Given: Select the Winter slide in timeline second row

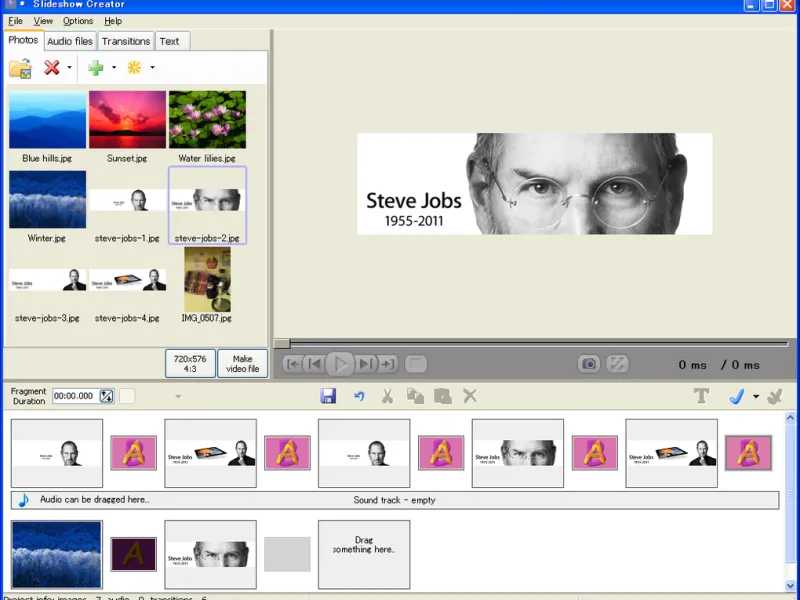Looking at the screenshot, I should (57, 555).
